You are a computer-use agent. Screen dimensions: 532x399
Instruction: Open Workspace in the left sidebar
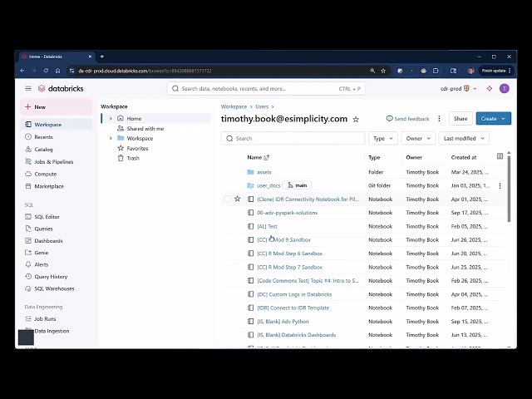[57, 125]
